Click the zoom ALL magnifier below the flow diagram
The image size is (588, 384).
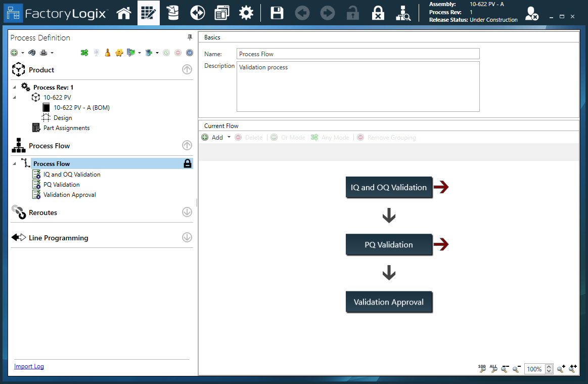point(493,369)
